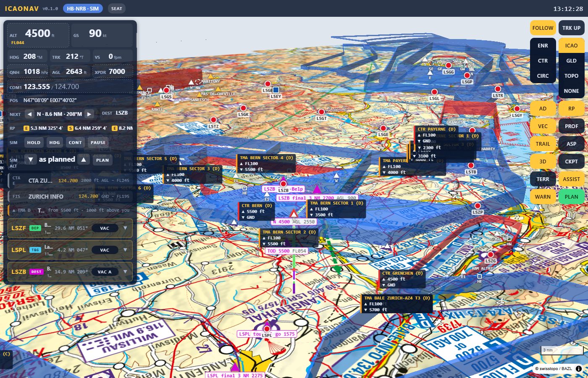Toggle VEC vector display
The width and height of the screenshot is (588, 378).
click(x=543, y=126)
